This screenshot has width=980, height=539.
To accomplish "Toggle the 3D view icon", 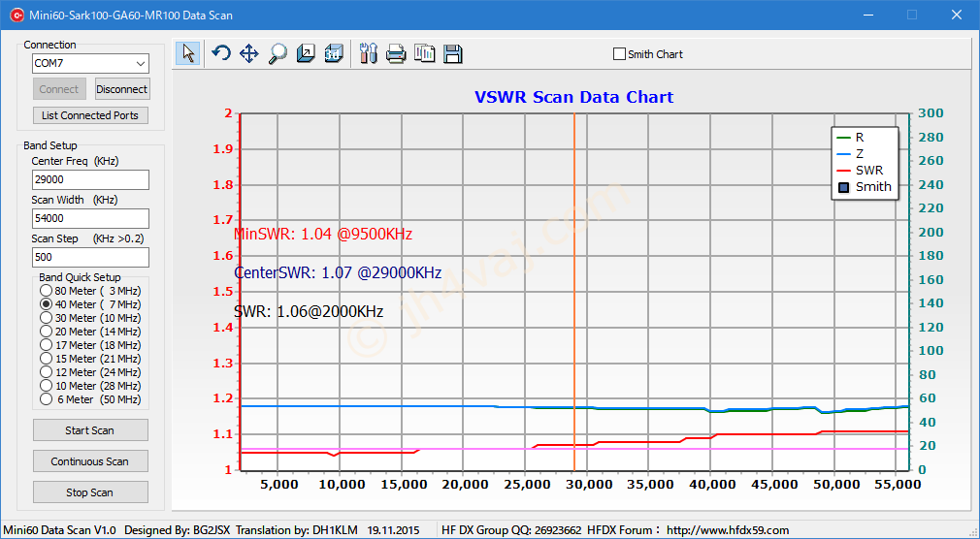I will (x=334, y=53).
